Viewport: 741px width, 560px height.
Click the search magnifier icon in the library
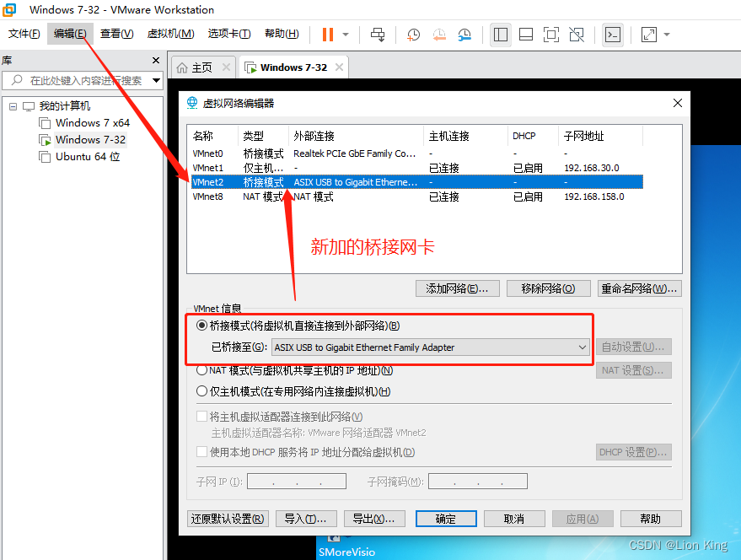[17, 80]
